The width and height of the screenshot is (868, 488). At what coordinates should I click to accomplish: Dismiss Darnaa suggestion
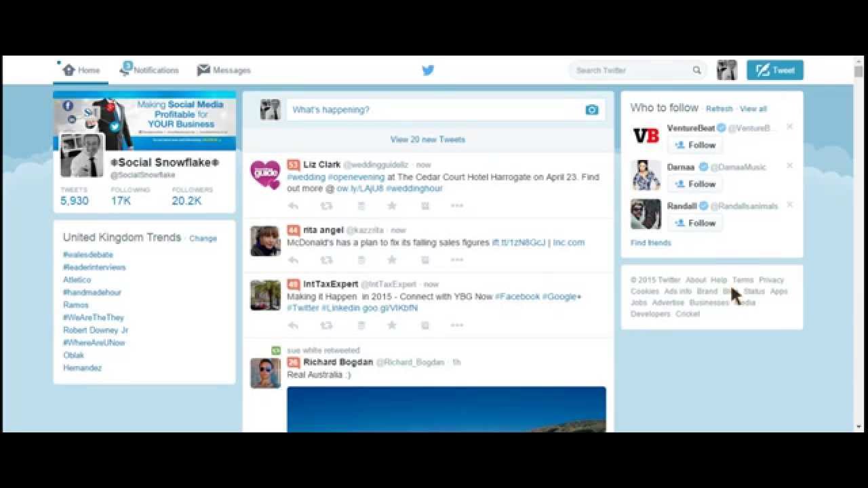[x=789, y=165]
